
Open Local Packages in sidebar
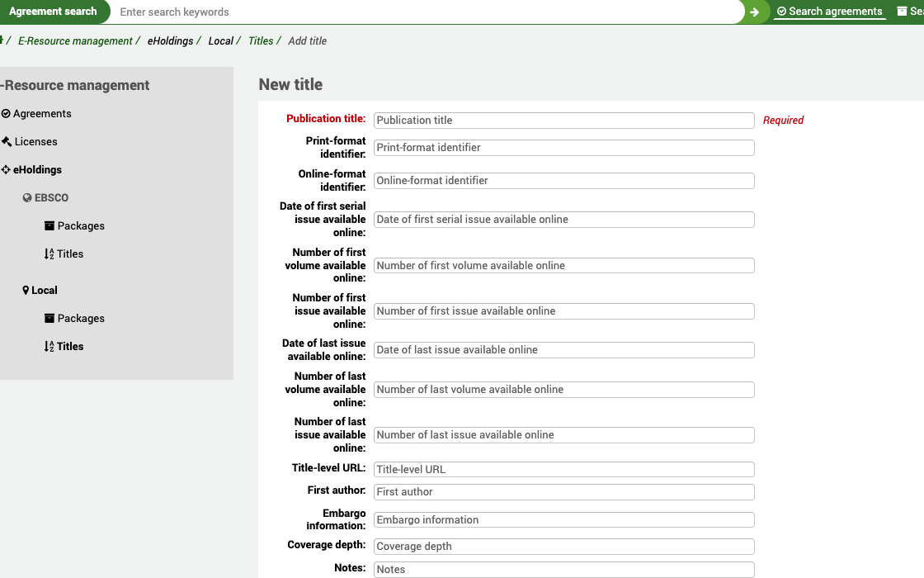tap(81, 319)
